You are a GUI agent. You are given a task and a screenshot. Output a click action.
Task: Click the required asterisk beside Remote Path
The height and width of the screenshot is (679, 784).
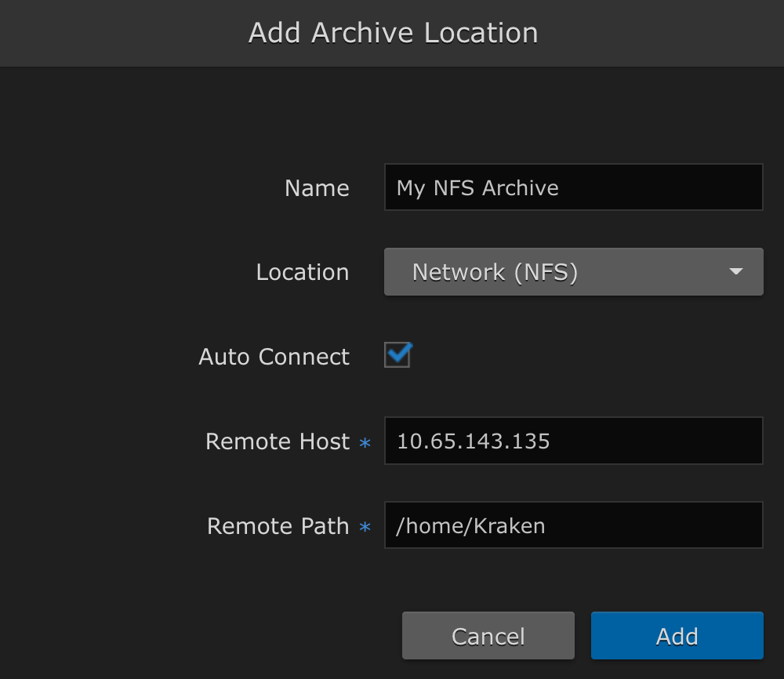pos(365,528)
